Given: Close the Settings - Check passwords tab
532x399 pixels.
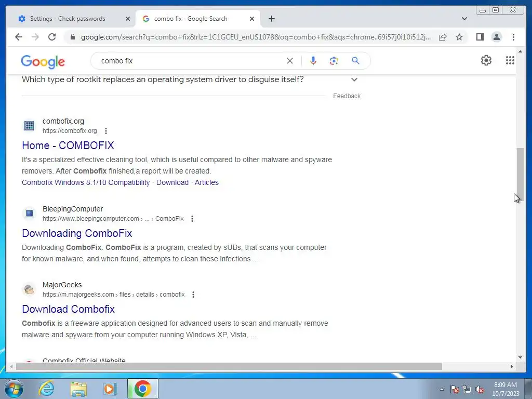Looking at the screenshot, I should [128, 19].
